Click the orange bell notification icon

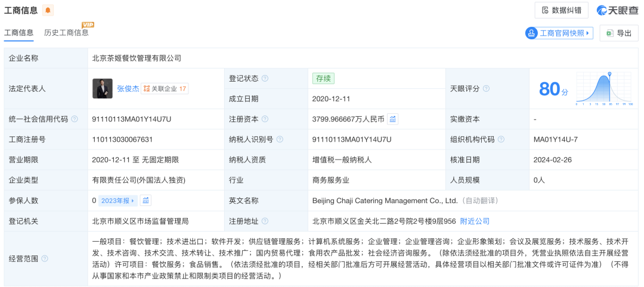48,10
